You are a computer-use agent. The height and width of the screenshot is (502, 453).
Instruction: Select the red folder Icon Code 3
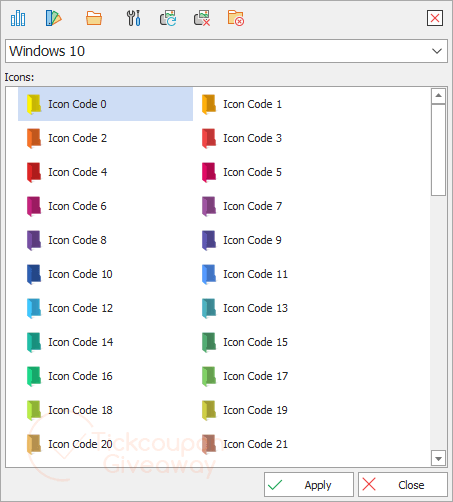(x=280, y=138)
